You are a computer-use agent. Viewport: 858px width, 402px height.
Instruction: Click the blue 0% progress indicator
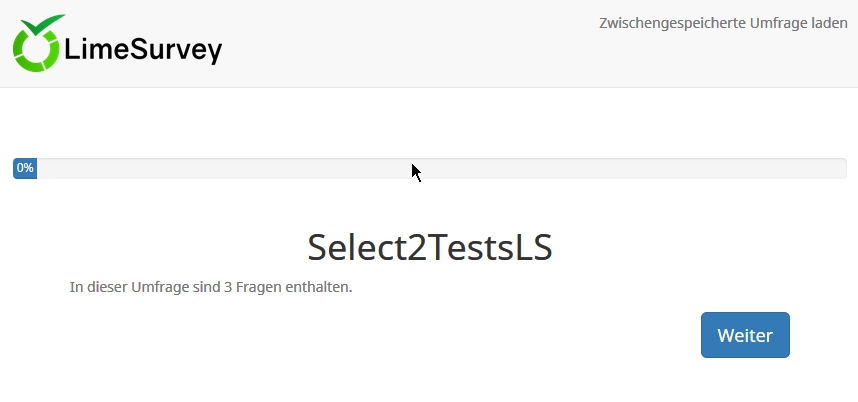click(x=25, y=168)
